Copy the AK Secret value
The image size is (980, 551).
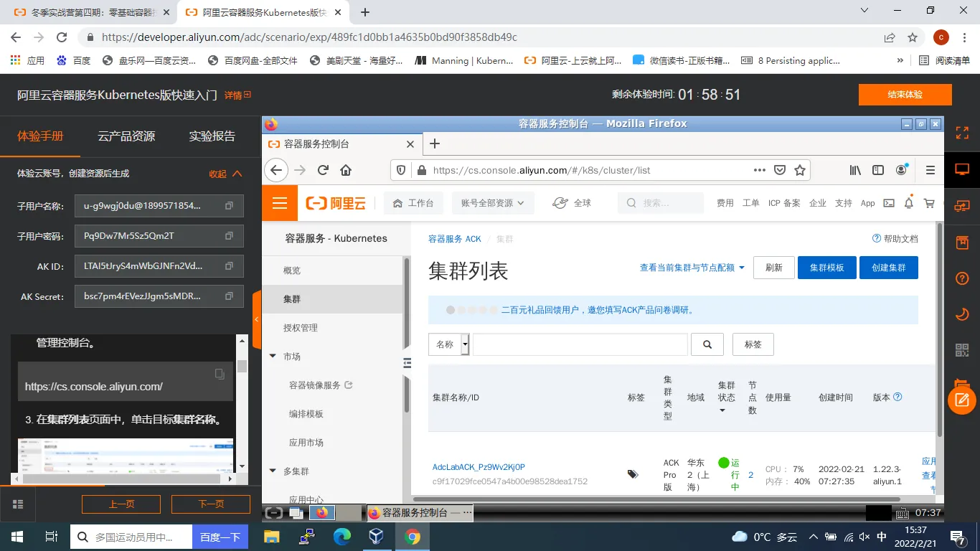[229, 296]
